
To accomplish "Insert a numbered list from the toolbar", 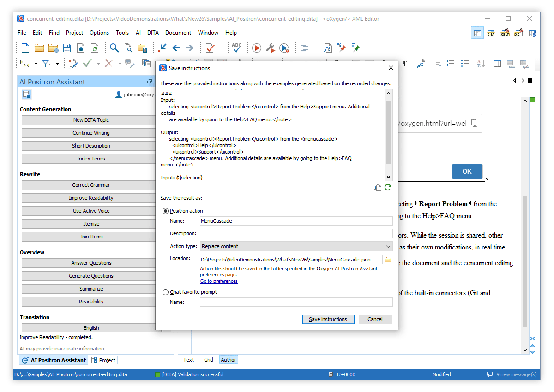I will coord(451,64).
